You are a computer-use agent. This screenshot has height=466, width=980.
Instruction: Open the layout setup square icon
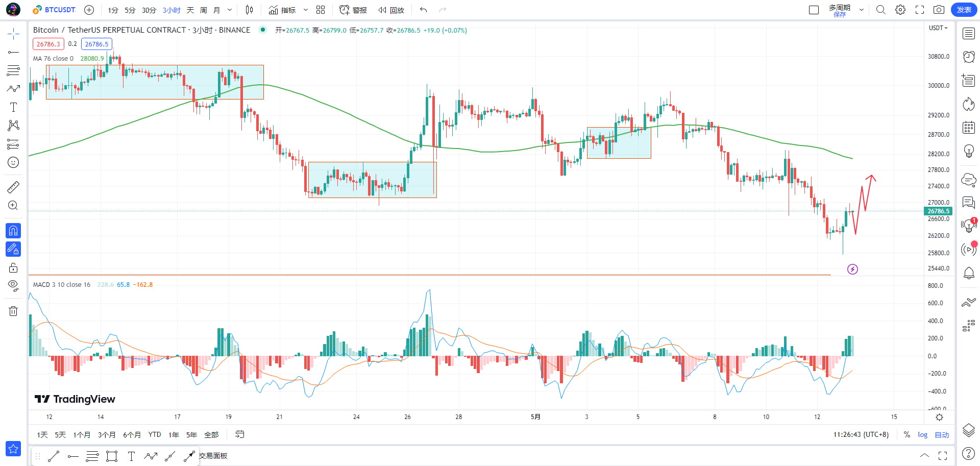point(814,10)
